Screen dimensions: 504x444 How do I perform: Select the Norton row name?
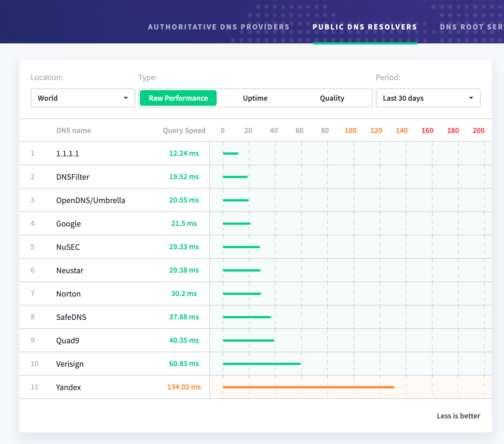tap(68, 294)
